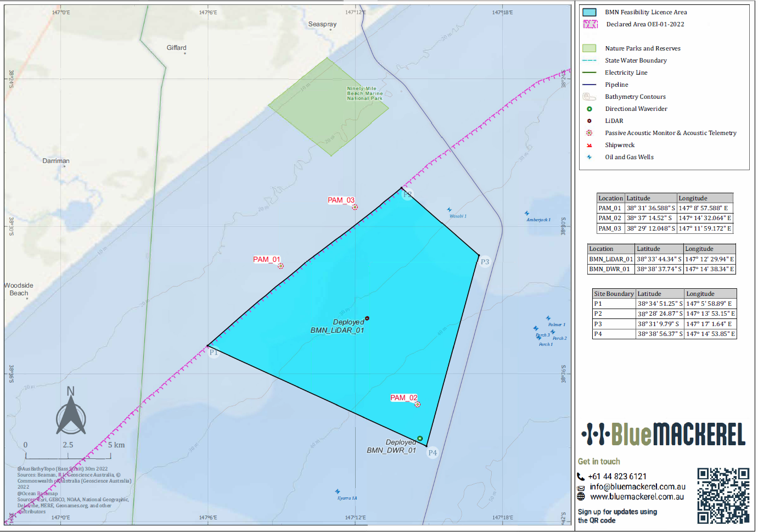Screen dimensions: 758x532
Task: Select the deployed BMN_LiDAR_01 marker on map
Action: 367,318
